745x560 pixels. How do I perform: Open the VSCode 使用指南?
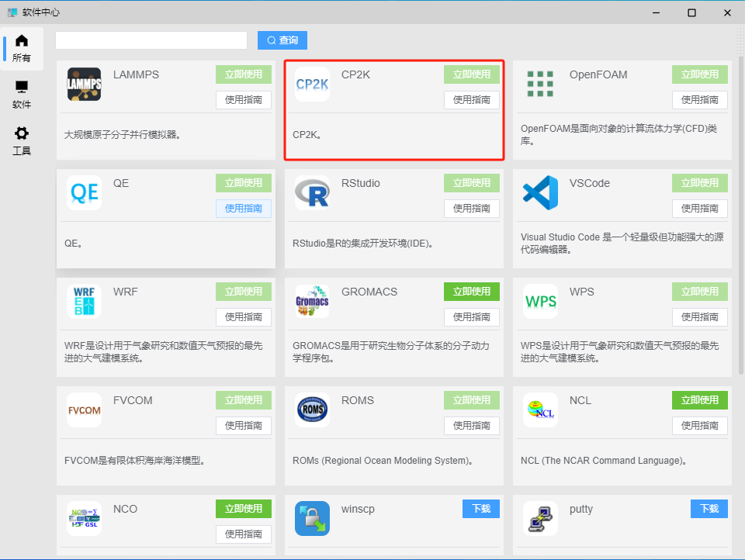click(x=699, y=209)
